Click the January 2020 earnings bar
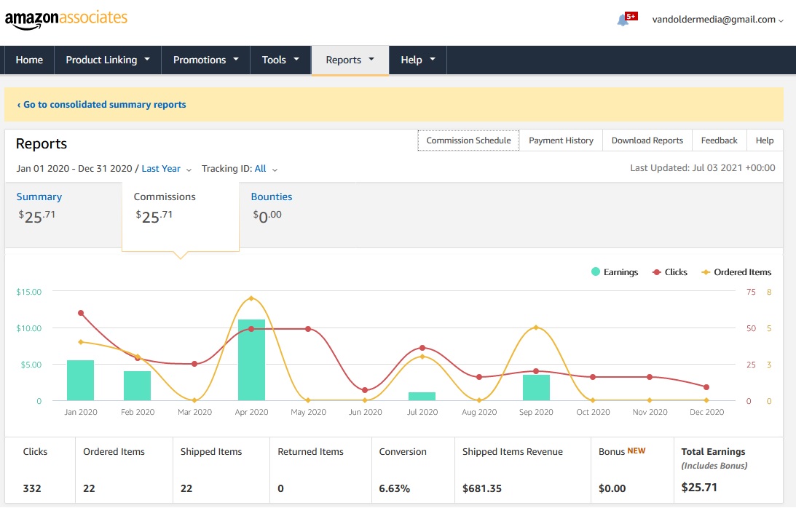 click(80, 381)
